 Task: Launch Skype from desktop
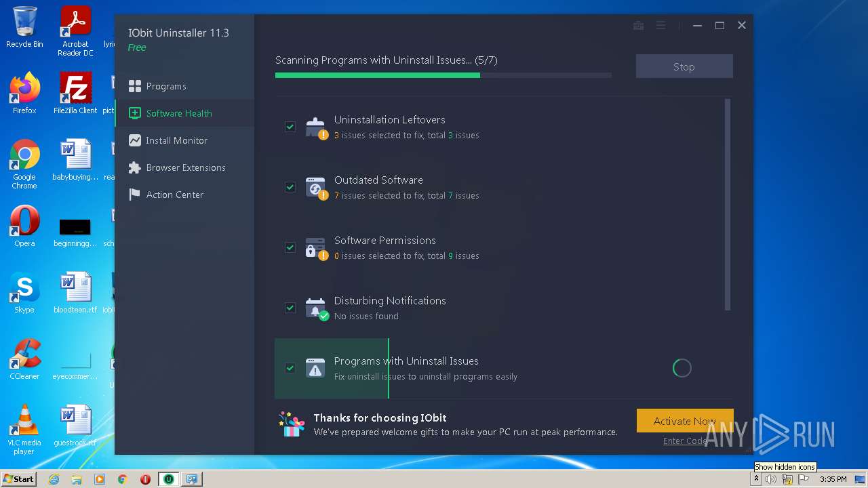tap(24, 293)
